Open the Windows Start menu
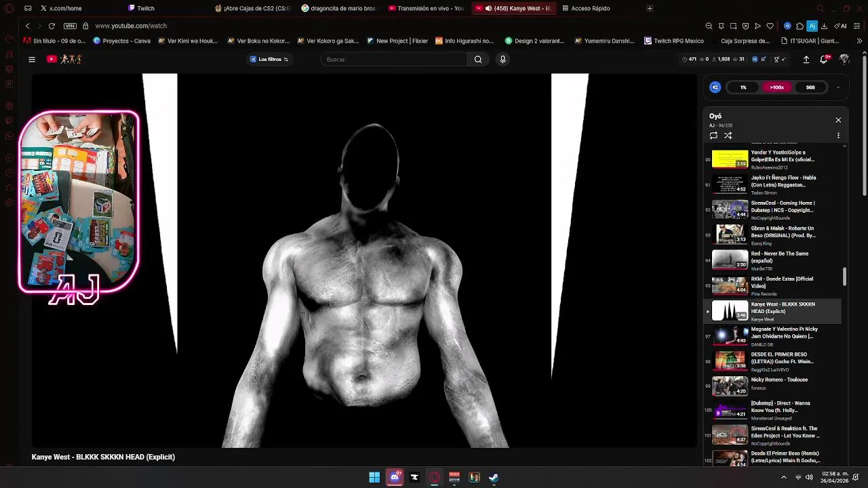Screen dimensions: 868x488 (x=374, y=477)
